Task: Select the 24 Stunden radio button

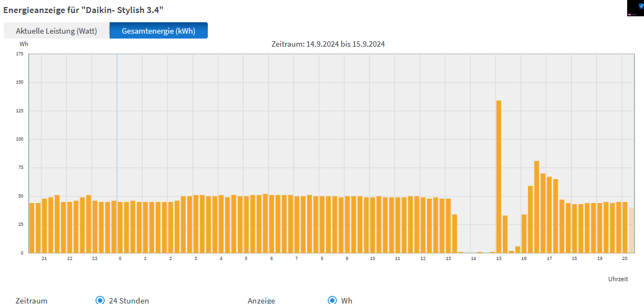Action: [x=100, y=300]
